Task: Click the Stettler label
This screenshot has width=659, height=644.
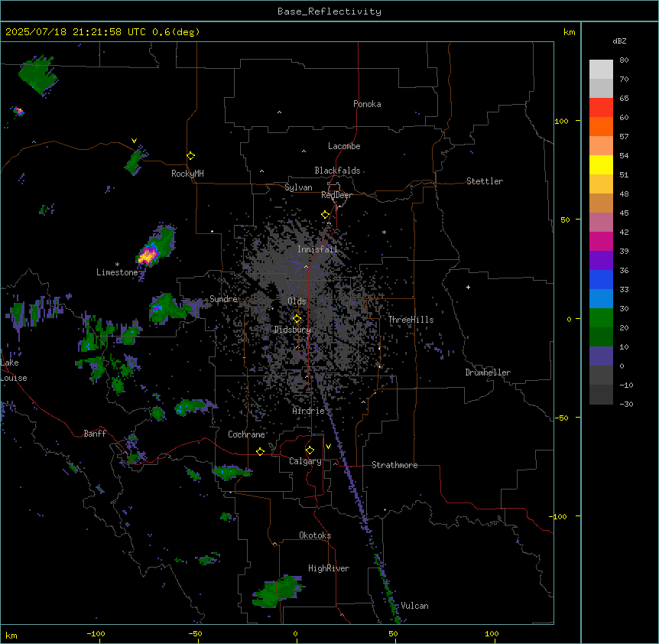Action: (485, 181)
